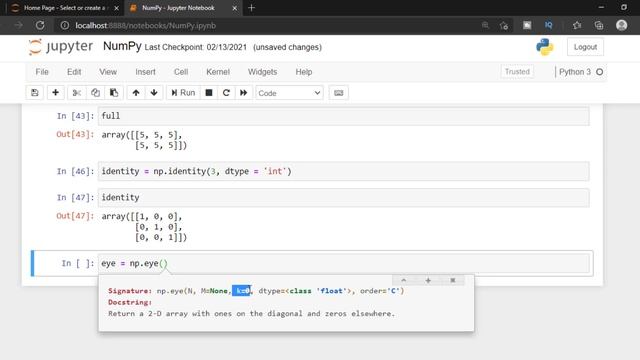Add page to favorites star icon
This screenshot has height=360, width=640.
pos(504,25)
